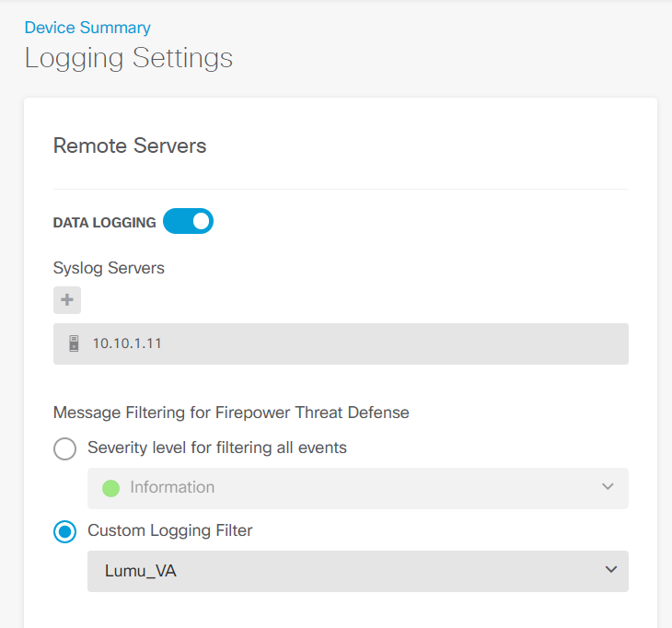Toggle the Data Logging switch off

point(188,222)
